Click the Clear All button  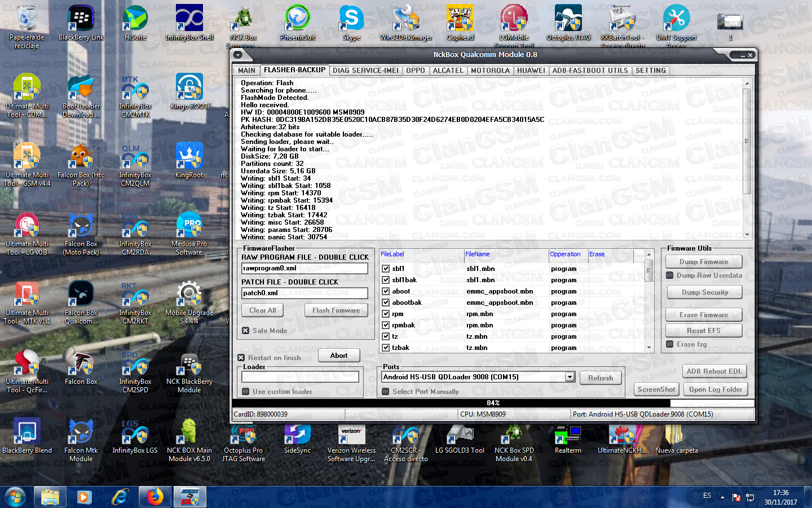tap(263, 310)
